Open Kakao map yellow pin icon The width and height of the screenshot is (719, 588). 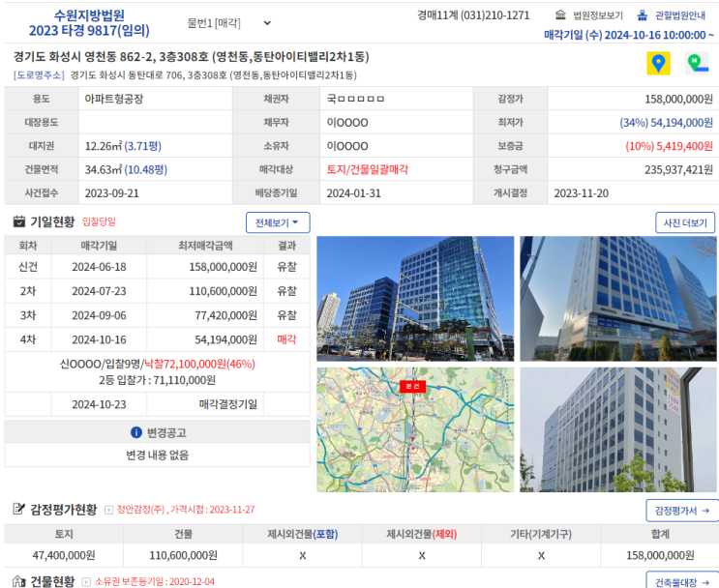pyautogui.click(x=658, y=63)
